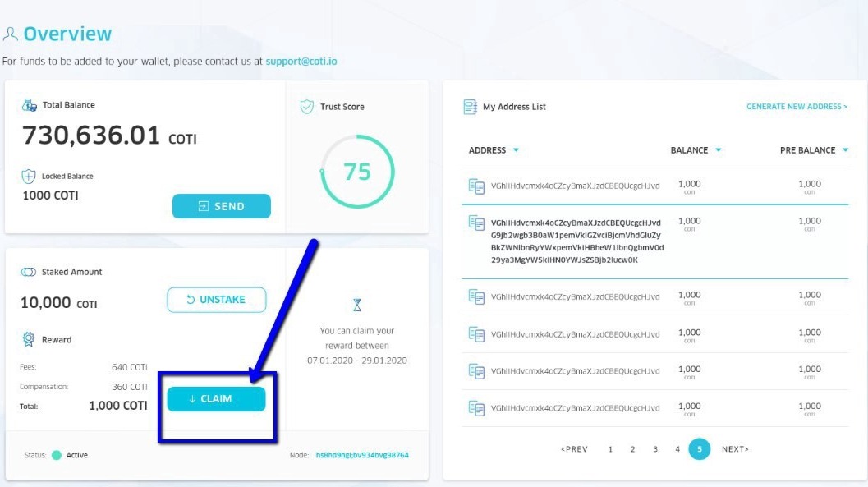
Task: Click the Locked Balance shield icon
Action: coord(29,176)
